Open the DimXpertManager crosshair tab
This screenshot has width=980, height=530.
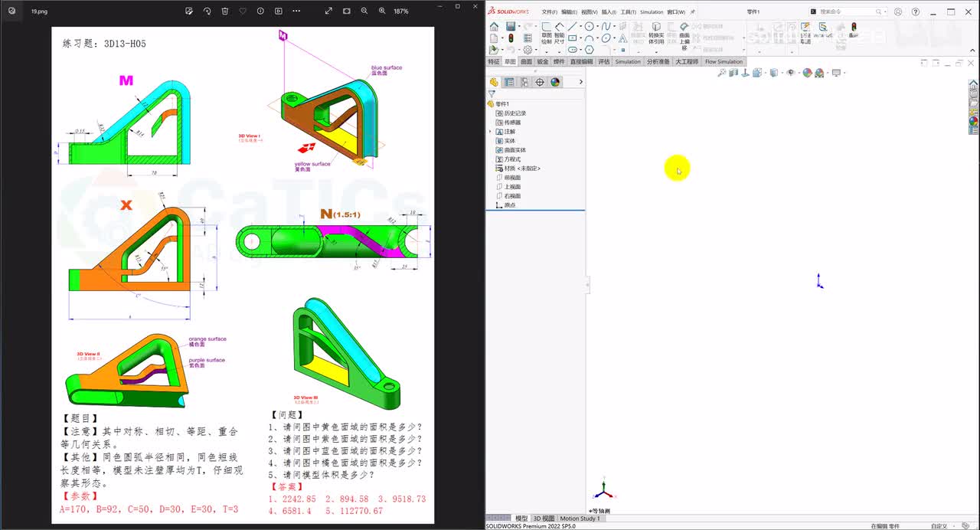[540, 82]
